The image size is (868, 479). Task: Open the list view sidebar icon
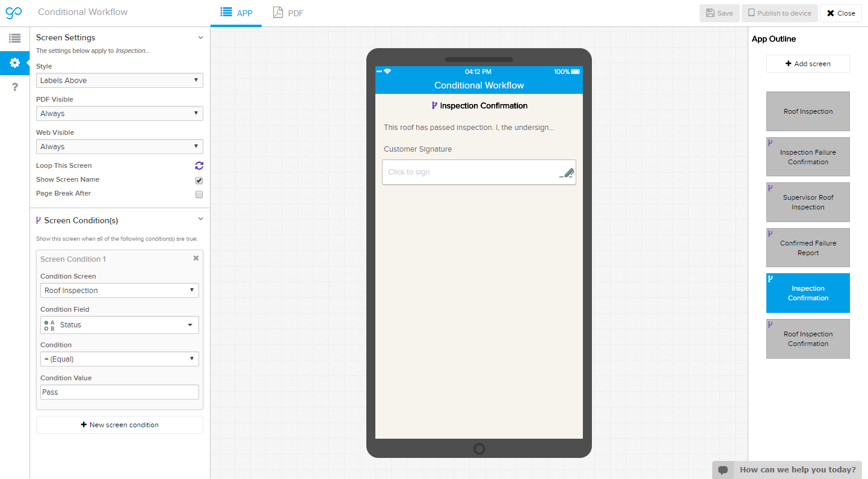coord(14,39)
